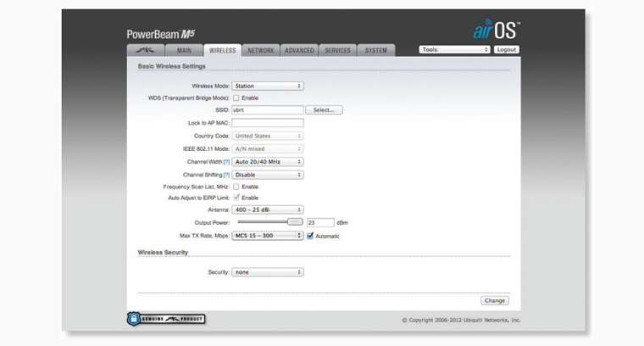
Task: Uncheck the Automatic TX rate checkbox
Action: pos(310,236)
